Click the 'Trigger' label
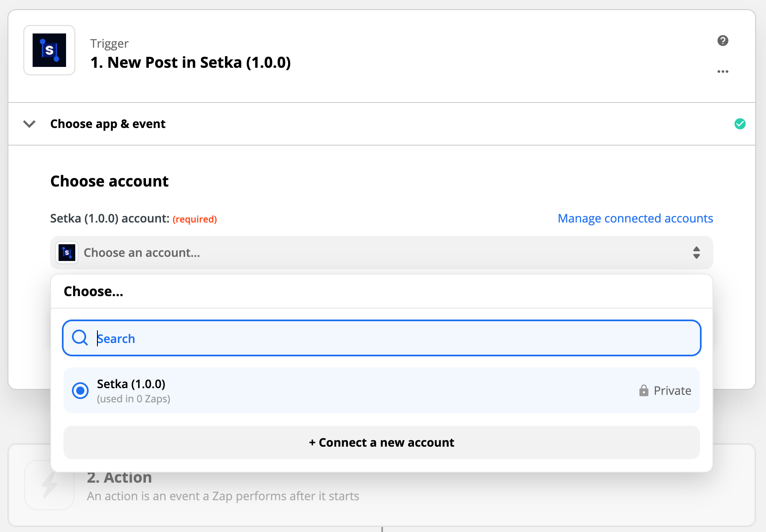Image resolution: width=766 pixels, height=532 pixels. 110,43
